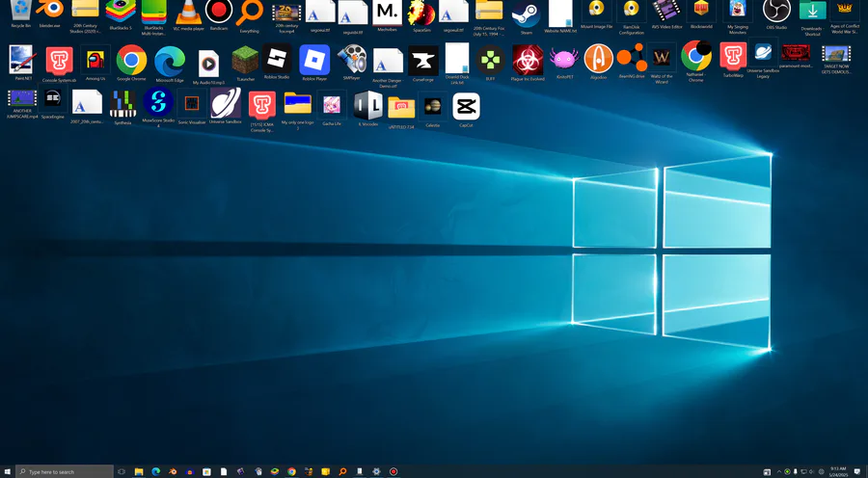Select the TurboWarp desktop shortcut
Image resolution: width=868 pixels, height=478 pixels.
(733, 60)
